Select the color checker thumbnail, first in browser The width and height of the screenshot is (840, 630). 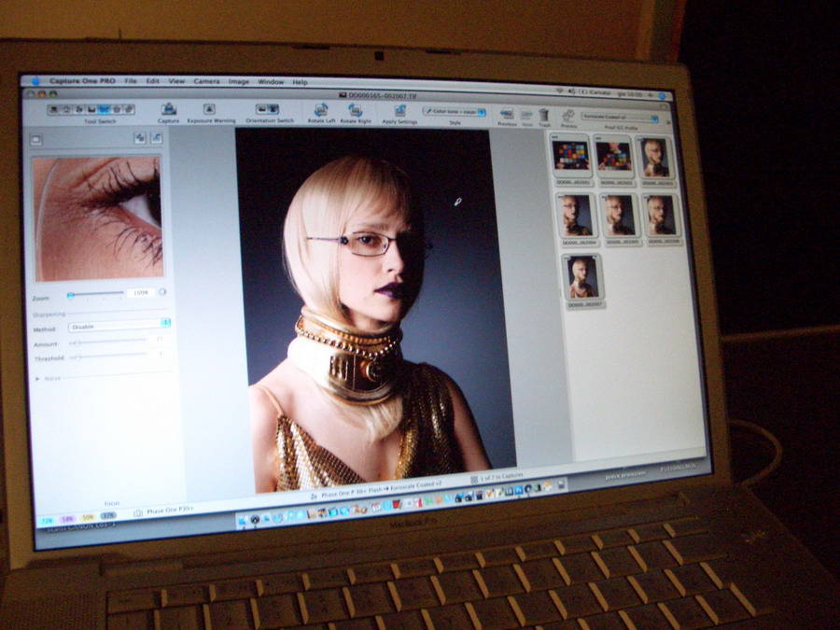coord(571,154)
